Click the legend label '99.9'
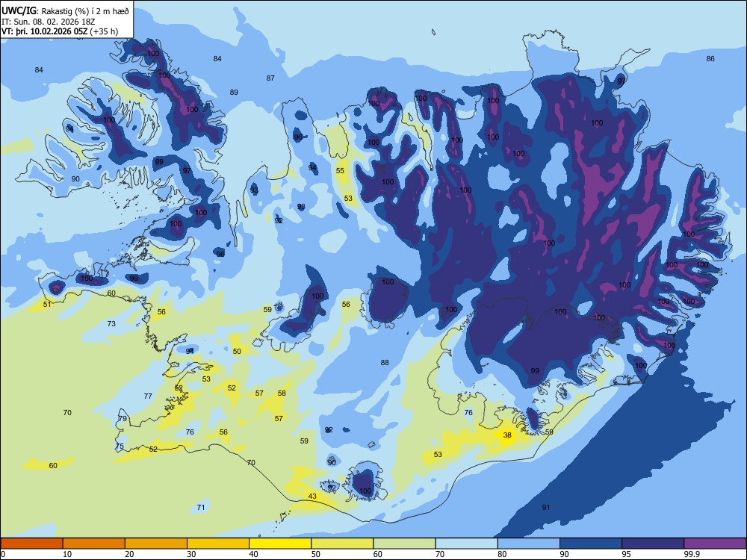This screenshot has height=560, width=747. point(691,554)
